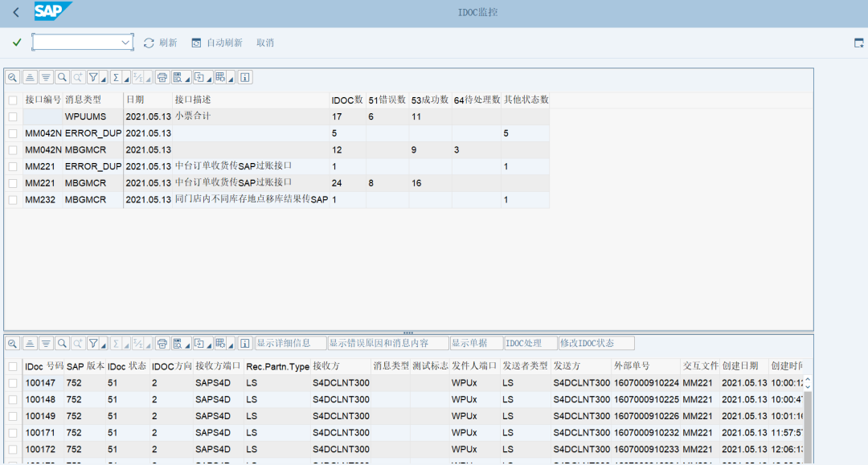Screen dimensions: 868x465
Task: Click the 显示单据 button
Action: tap(476, 344)
